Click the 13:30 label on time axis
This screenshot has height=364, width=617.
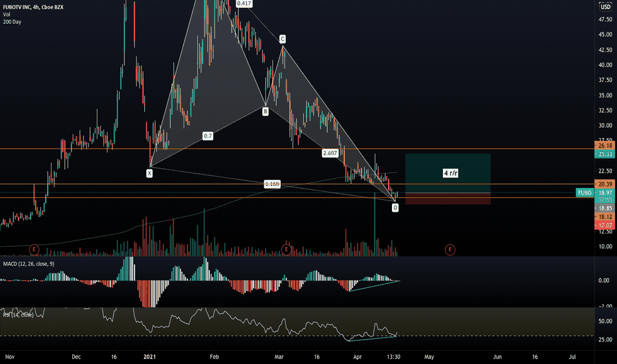tap(393, 357)
